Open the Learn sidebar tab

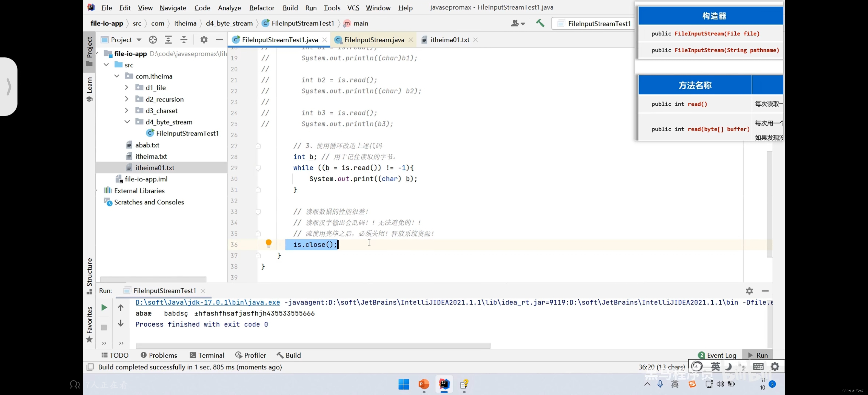pos(89,89)
